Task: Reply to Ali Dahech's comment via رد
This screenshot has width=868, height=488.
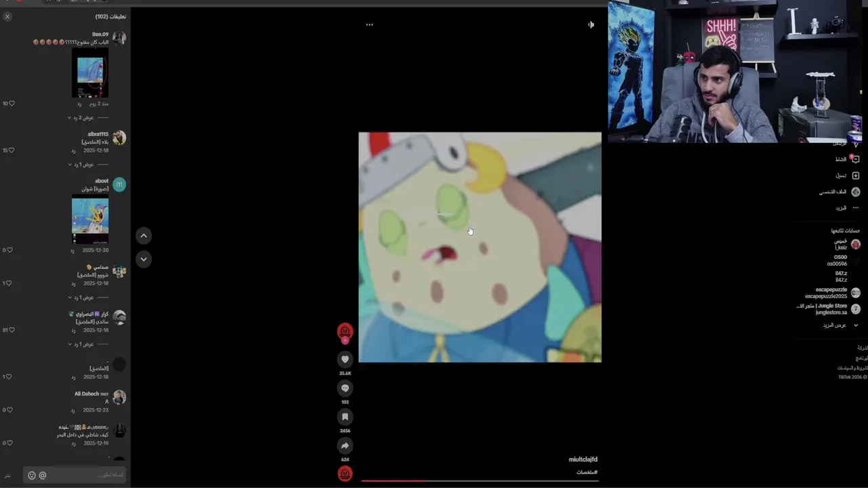Action: 73,410
